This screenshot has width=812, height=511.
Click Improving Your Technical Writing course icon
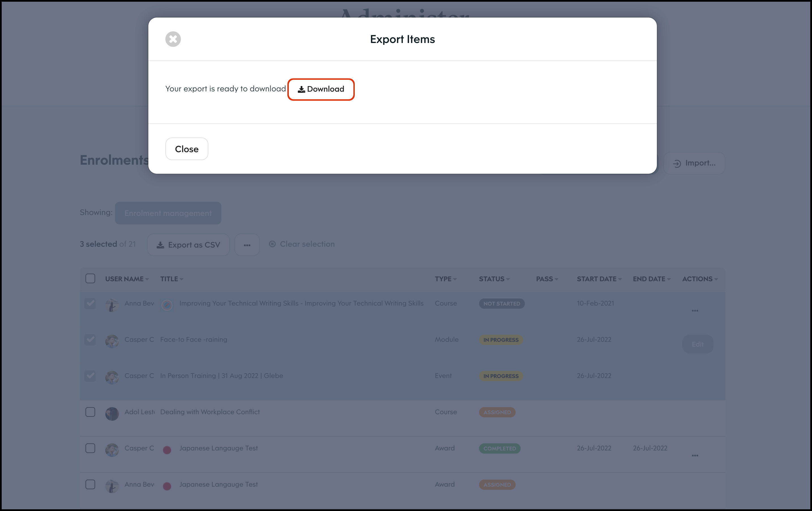point(167,305)
